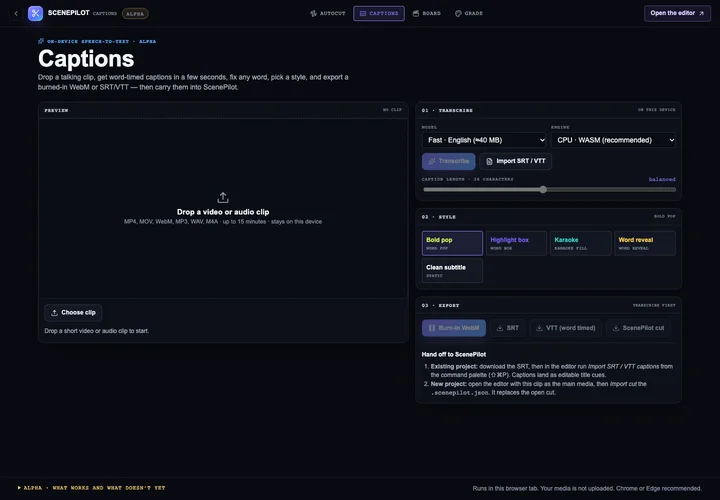
Task: Click the ScenePilot cut export button
Action: pyautogui.click(x=638, y=328)
